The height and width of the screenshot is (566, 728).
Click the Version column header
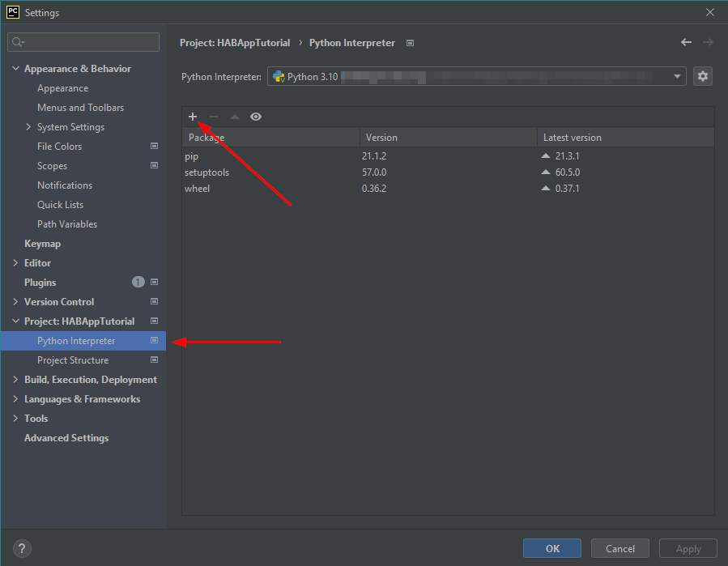(x=448, y=138)
